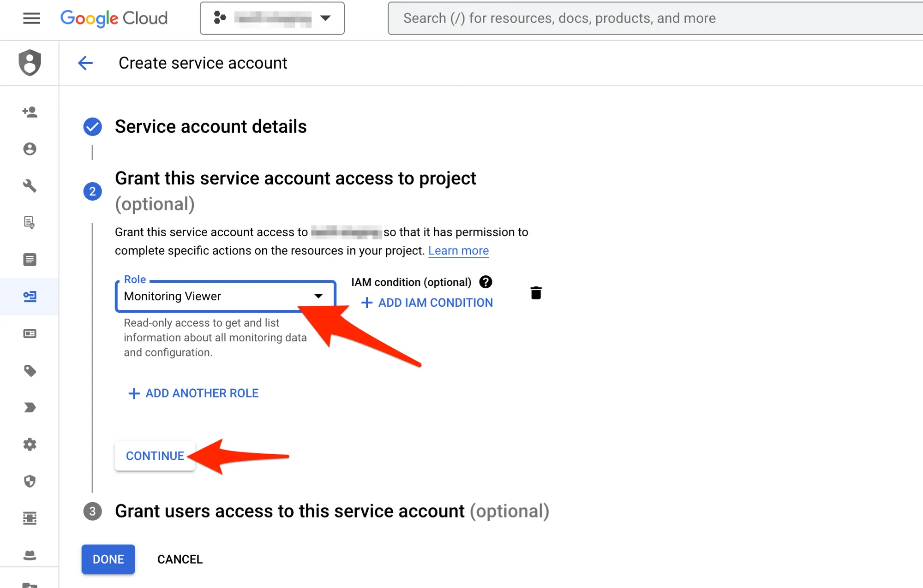Click the CONTINUE button

(155, 456)
